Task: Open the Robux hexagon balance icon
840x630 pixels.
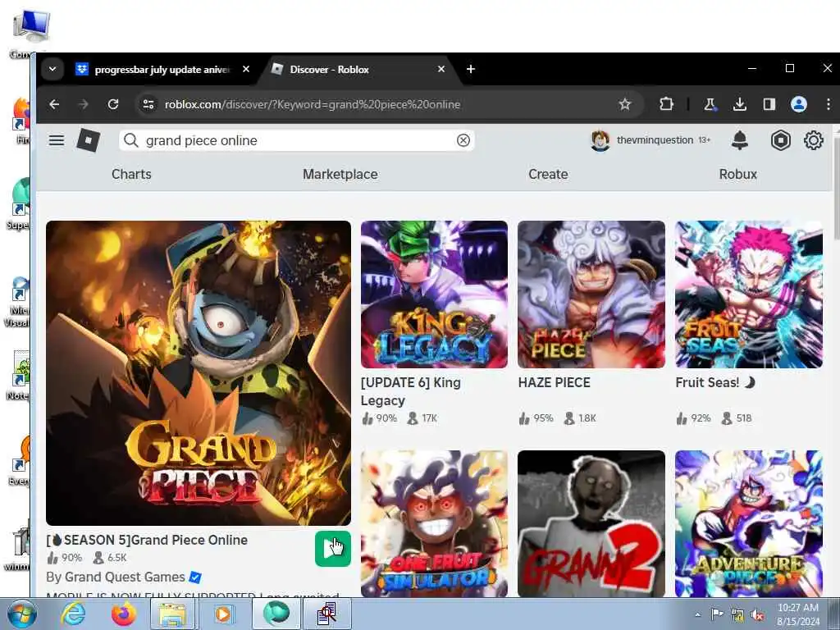Action: point(781,140)
